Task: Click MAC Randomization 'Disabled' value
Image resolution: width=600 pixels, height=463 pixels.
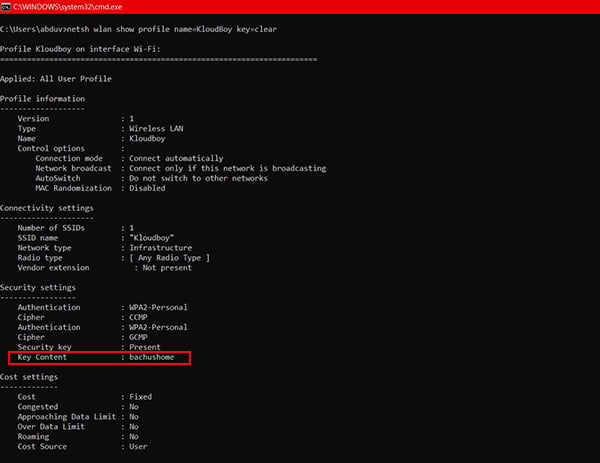Action: pyautogui.click(x=147, y=188)
